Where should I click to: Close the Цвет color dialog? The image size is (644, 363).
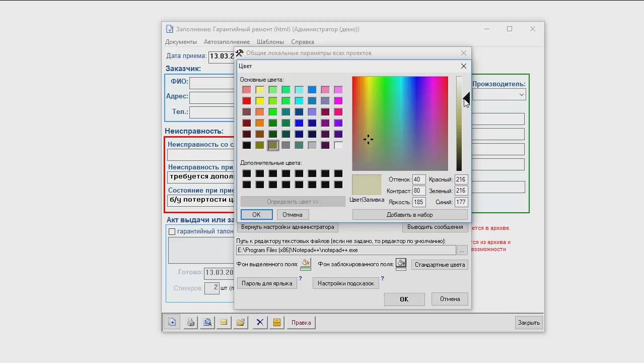pyautogui.click(x=464, y=66)
